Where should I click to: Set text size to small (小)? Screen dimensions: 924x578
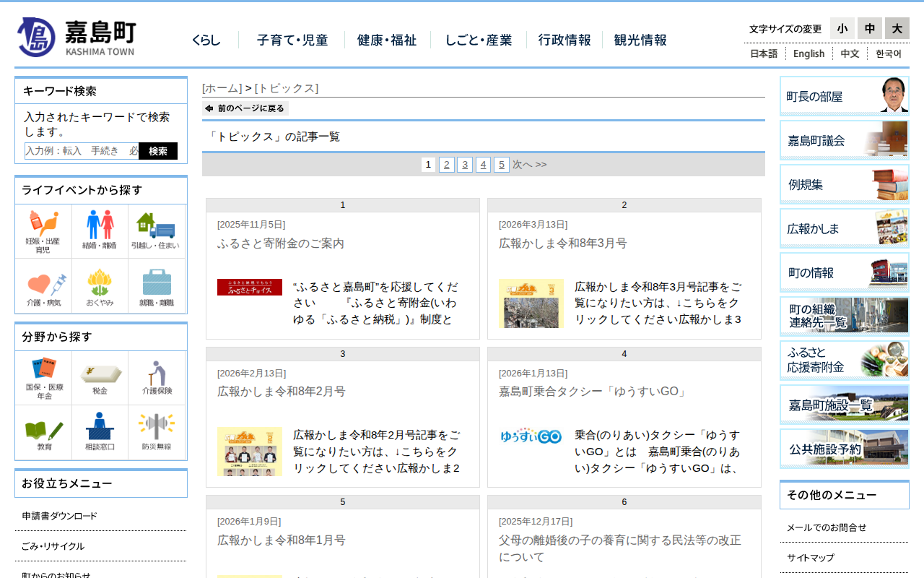pyautogui.click(x=842, y=28)
